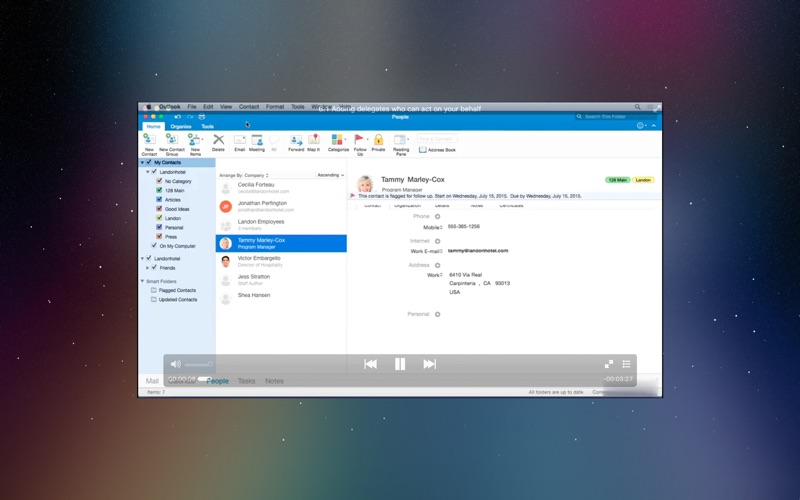This screenshot has height=500, width=800.
Task: Add address with plus button
Action: [x=437, y=265]
